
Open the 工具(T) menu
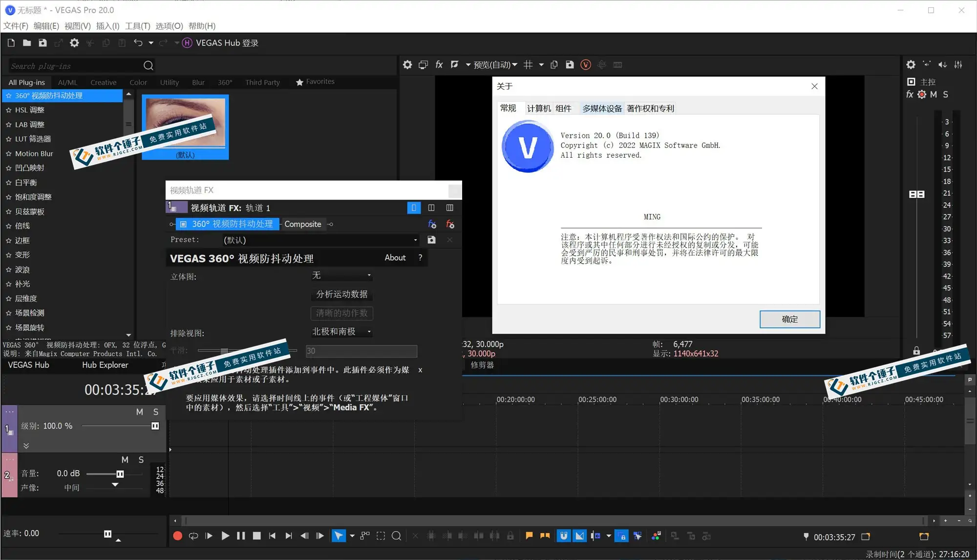click(x=137, y=26)
